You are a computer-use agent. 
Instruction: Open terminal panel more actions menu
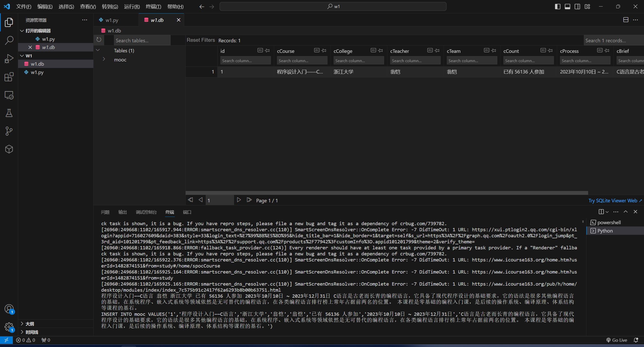click(x=616, y=212)
